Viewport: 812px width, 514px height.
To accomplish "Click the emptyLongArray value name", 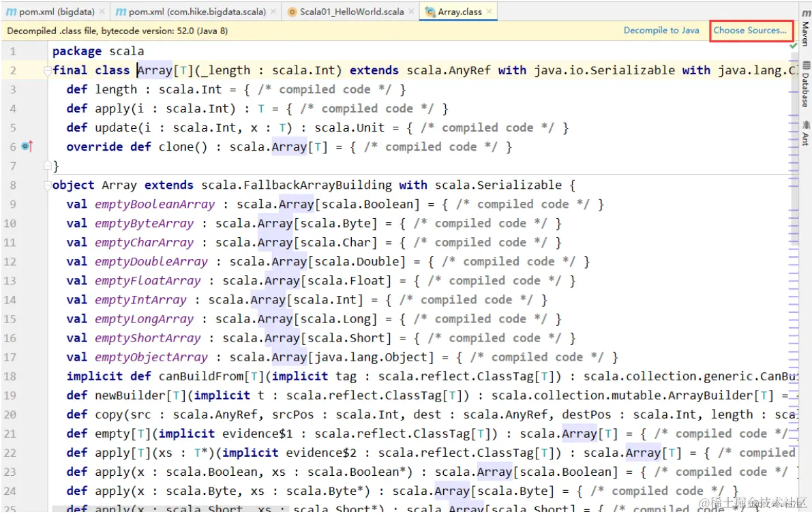I will 144,319.
